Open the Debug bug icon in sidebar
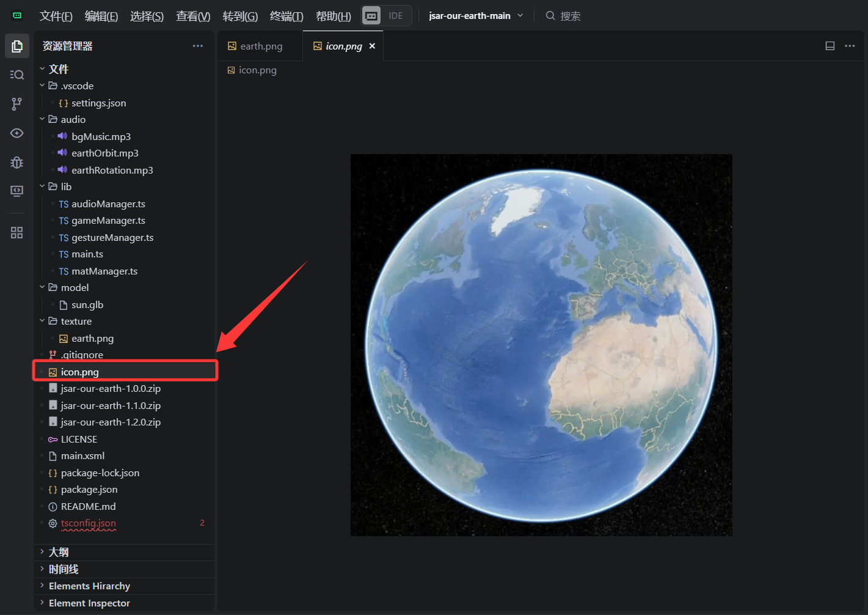 [x=17, y=163]
